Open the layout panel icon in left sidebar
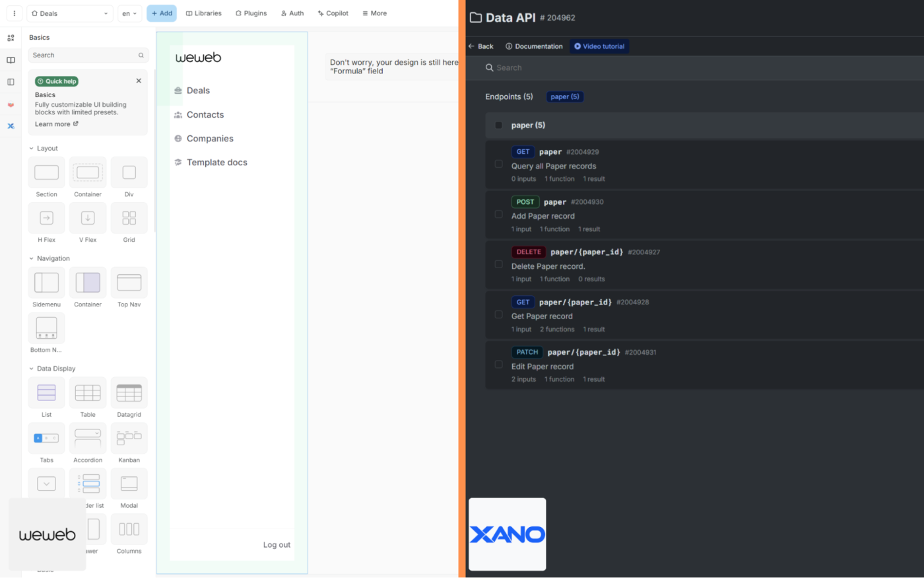The width and height of the screenshot is (924, 578). click(11, 82)
